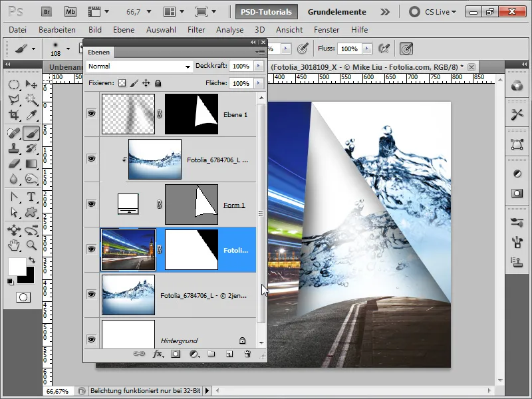Choose the Path Selection tool
This screenshot has width=532, height=399.
[x=14, y=212]
